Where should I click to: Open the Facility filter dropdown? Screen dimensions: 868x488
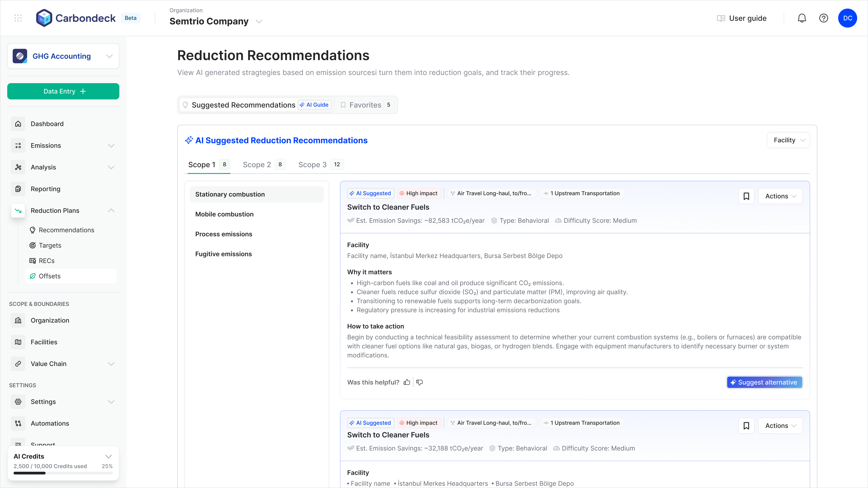click(x=788, y=140)
